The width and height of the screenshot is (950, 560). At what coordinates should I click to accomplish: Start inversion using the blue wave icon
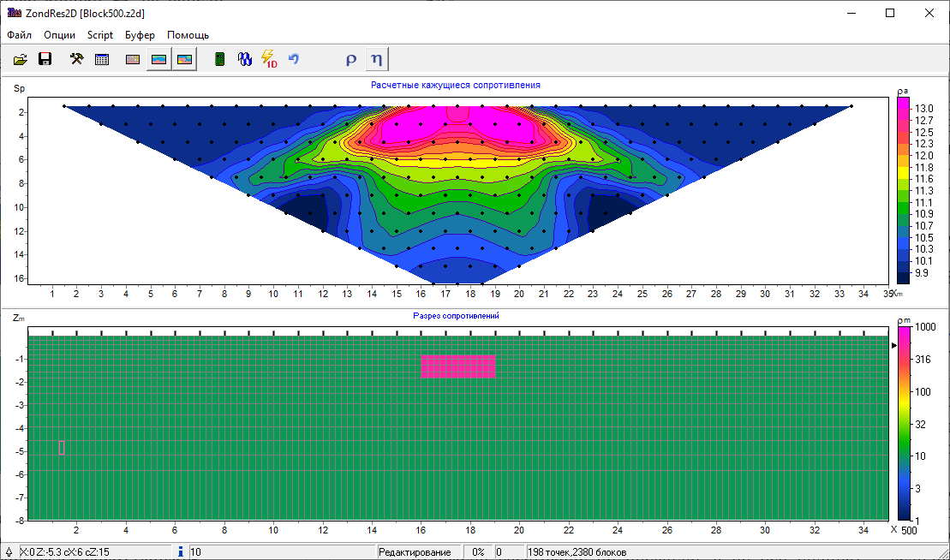(x=245, y=59)
